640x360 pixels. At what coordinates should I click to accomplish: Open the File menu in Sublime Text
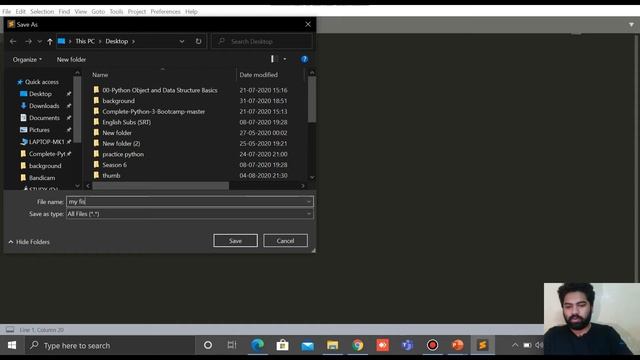pos(7,11)
